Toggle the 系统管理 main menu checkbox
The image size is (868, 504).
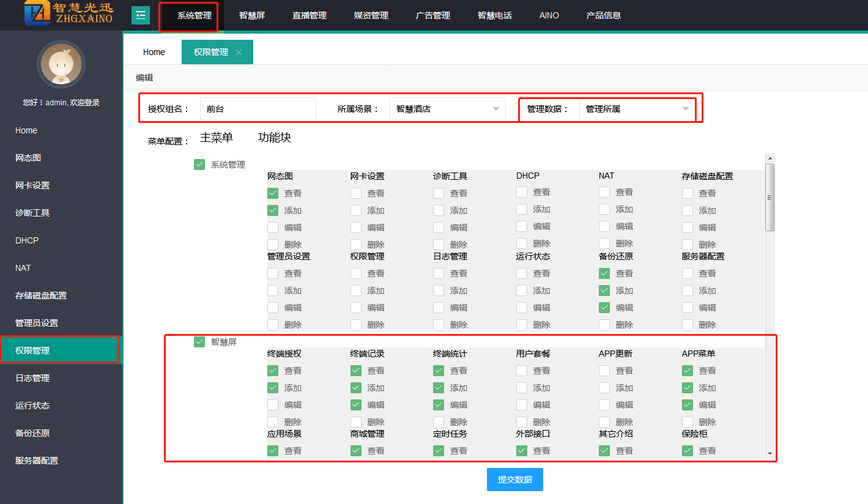click(199, 165)
